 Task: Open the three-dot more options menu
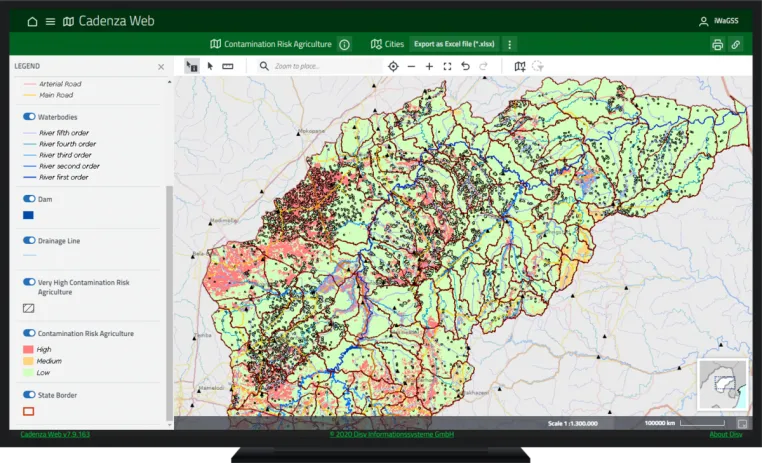[509, 45]
